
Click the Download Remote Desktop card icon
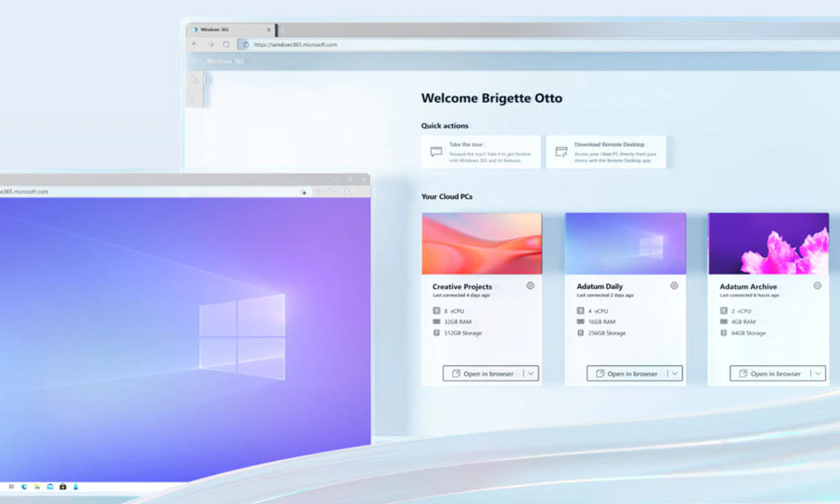coord(561,152)
